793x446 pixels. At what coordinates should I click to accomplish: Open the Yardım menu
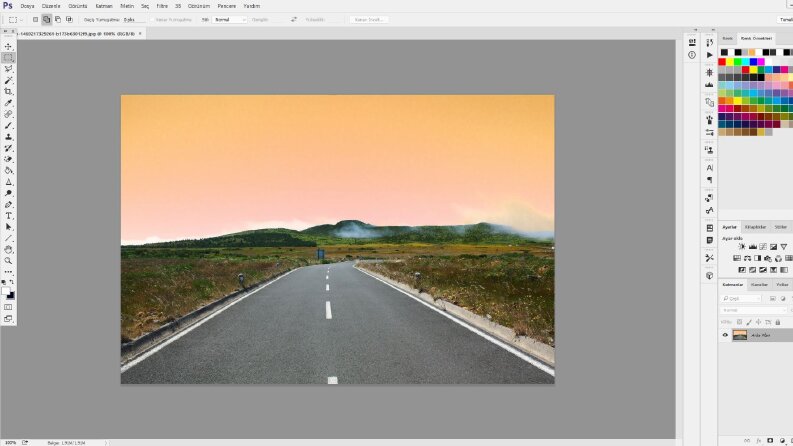251,6
